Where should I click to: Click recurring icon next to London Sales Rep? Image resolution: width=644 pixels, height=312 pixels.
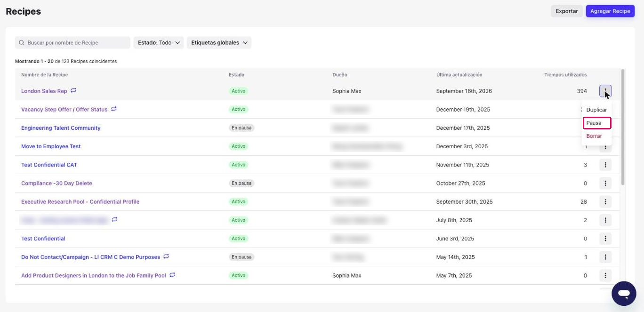[73, 90]
